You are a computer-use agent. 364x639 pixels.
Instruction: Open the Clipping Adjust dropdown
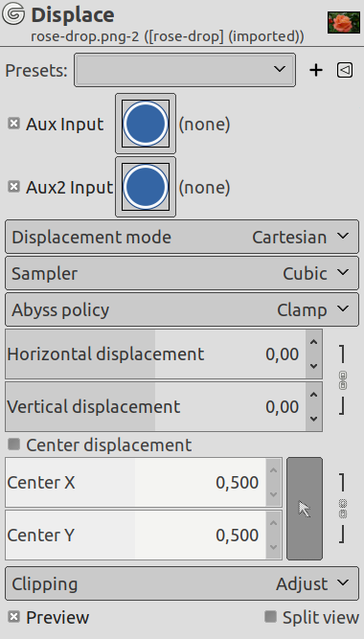coord(182,583)
